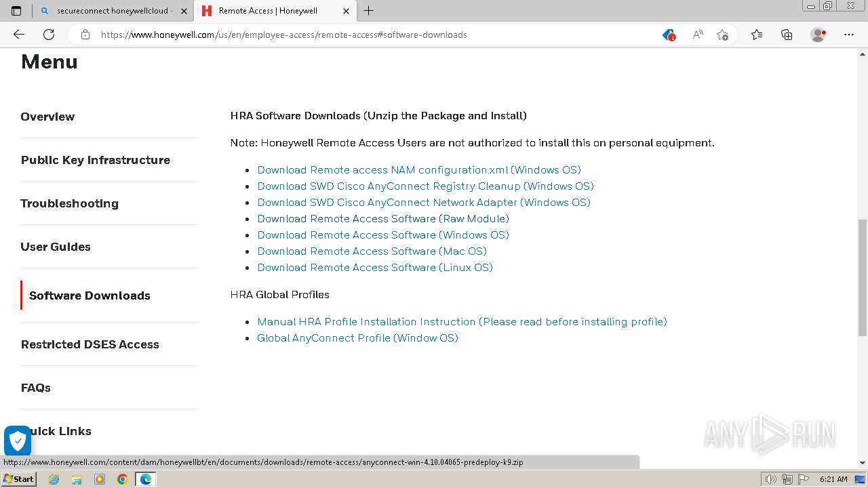Open a new tab with plus icon

click(368, 11)
